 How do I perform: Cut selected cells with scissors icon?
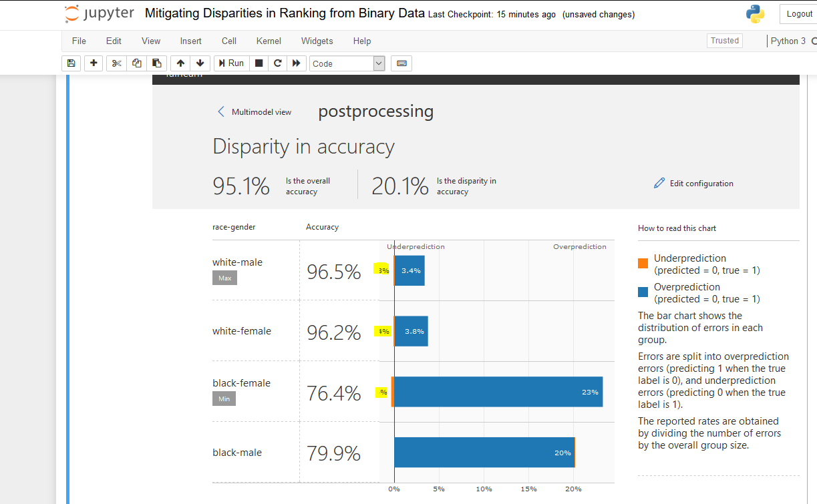[x=116, y=63]
